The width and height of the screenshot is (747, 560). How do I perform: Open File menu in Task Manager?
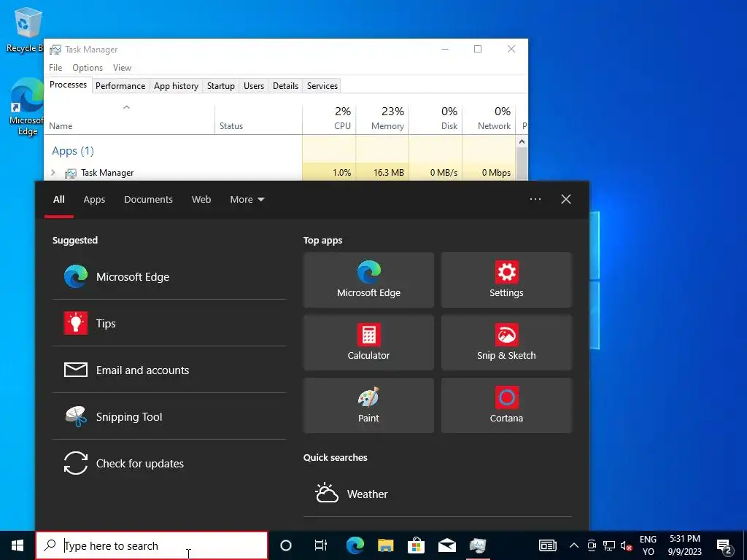[x=55, y=68]
